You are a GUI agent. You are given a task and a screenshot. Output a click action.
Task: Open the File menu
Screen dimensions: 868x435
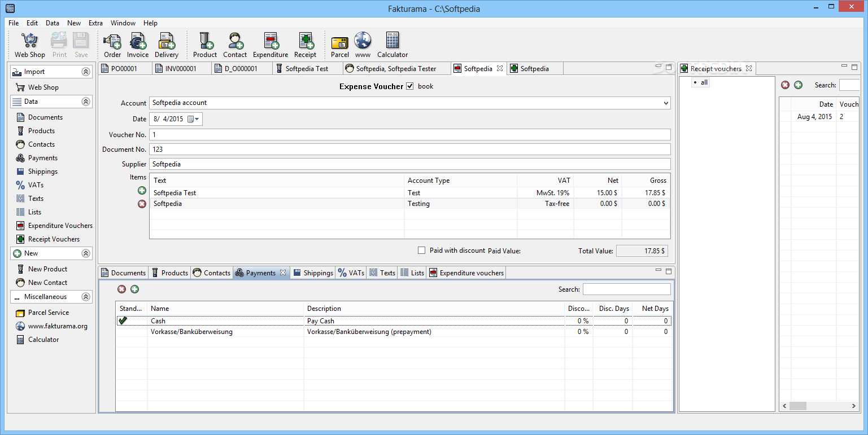(x=14, y=23)
